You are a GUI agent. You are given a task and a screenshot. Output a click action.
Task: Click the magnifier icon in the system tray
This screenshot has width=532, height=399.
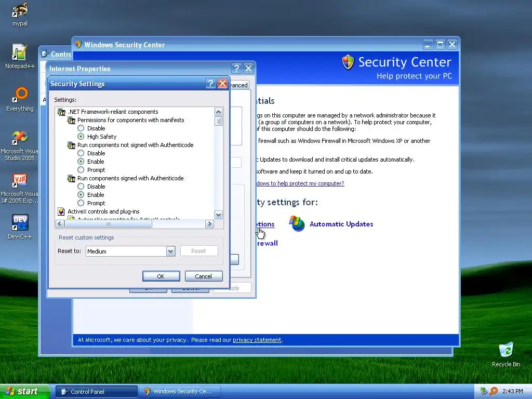point(494,391)
